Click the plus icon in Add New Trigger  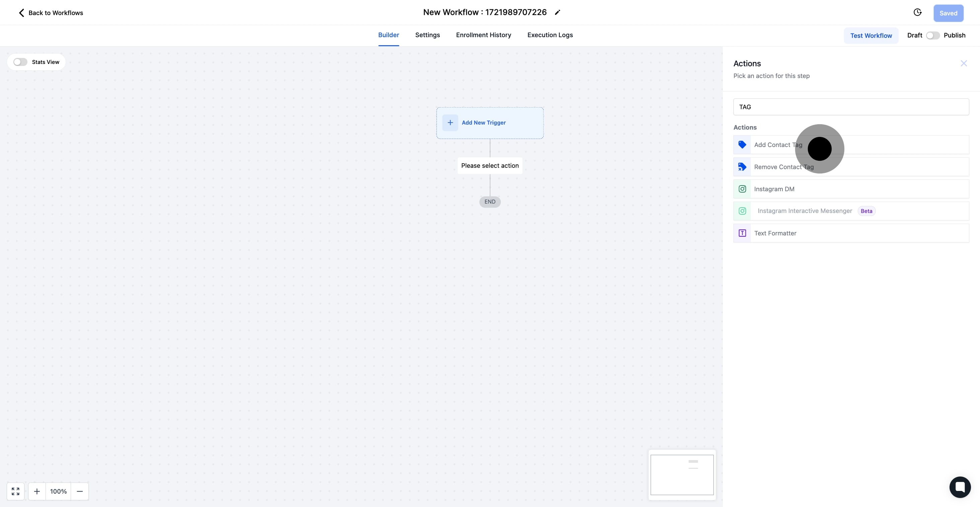point(450,123)
